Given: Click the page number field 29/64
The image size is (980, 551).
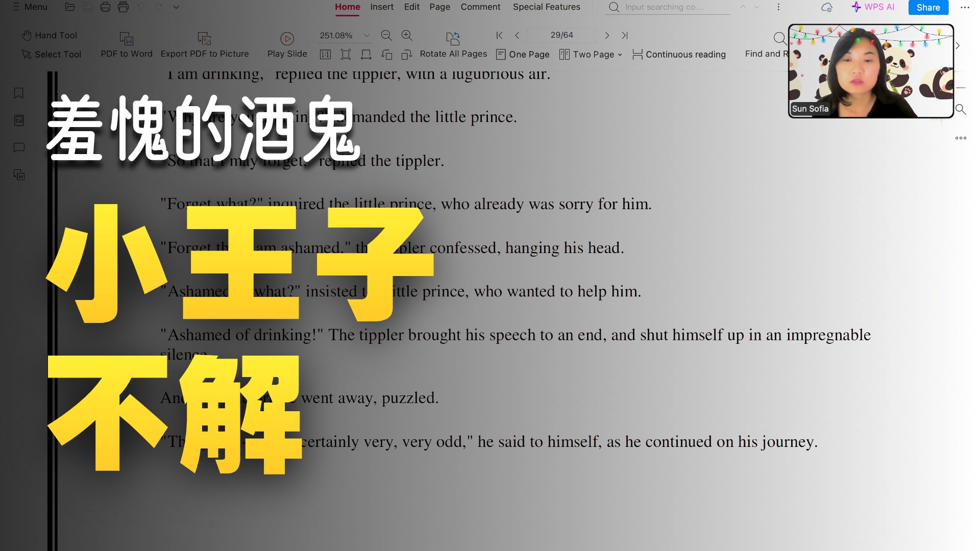Looking at the screenshot, I should pyautogui.click(x=561, y=35).
